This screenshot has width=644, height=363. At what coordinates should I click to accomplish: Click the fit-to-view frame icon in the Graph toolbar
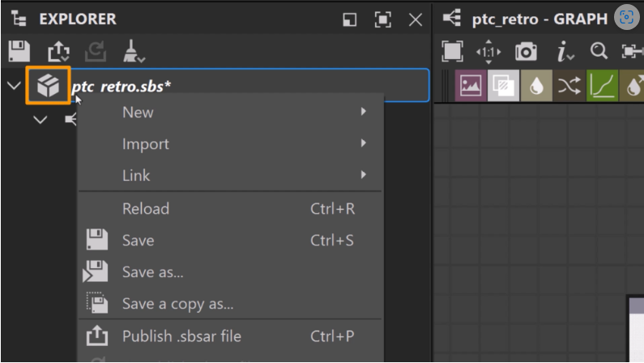452,51
